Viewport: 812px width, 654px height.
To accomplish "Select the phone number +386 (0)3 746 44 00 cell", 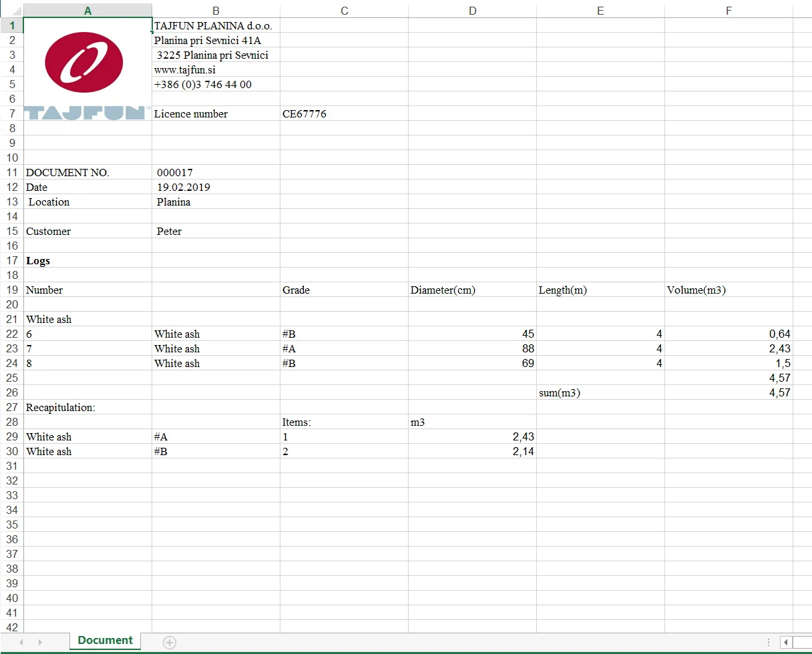I will tap(216, 84).
